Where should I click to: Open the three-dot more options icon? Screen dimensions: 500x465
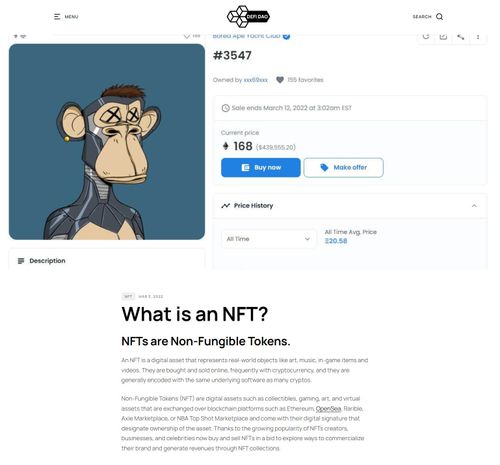click(478, 37)
